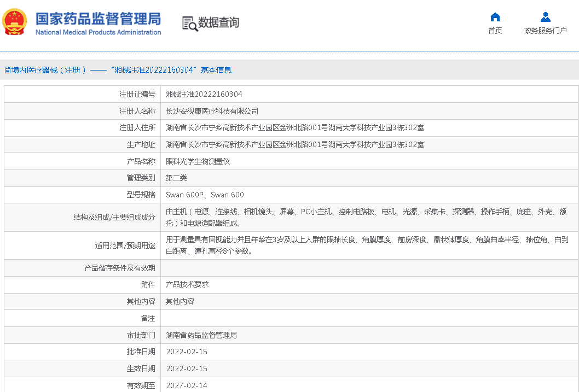Click the National Medical Products Administration subtitle
This screenshot has height=392, width=579.
(98, 32)
